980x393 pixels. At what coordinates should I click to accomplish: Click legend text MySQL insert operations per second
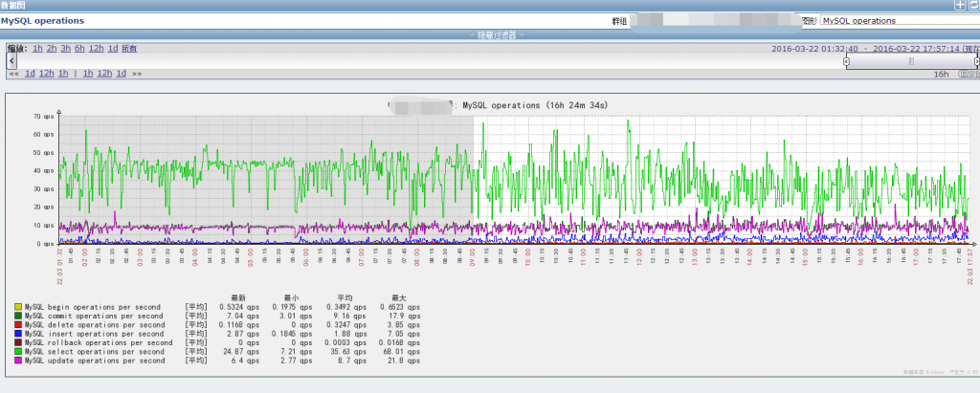pyautogui.click(x=95, y=335)
